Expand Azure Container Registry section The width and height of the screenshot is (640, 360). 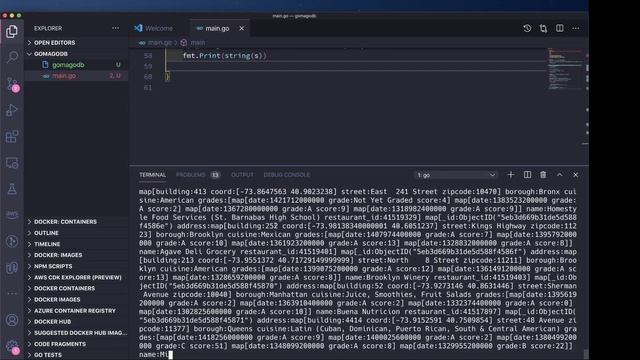pos(76,311)
